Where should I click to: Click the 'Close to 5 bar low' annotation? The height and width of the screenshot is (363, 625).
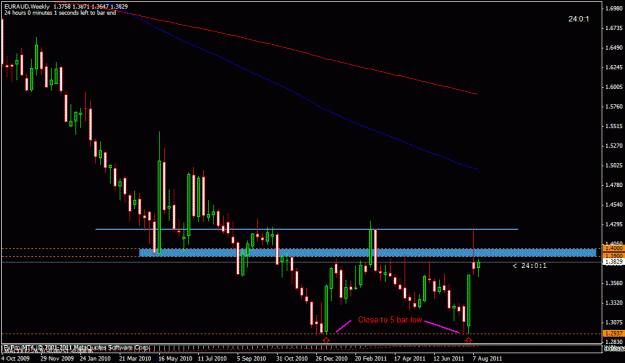tap(390, 320)
